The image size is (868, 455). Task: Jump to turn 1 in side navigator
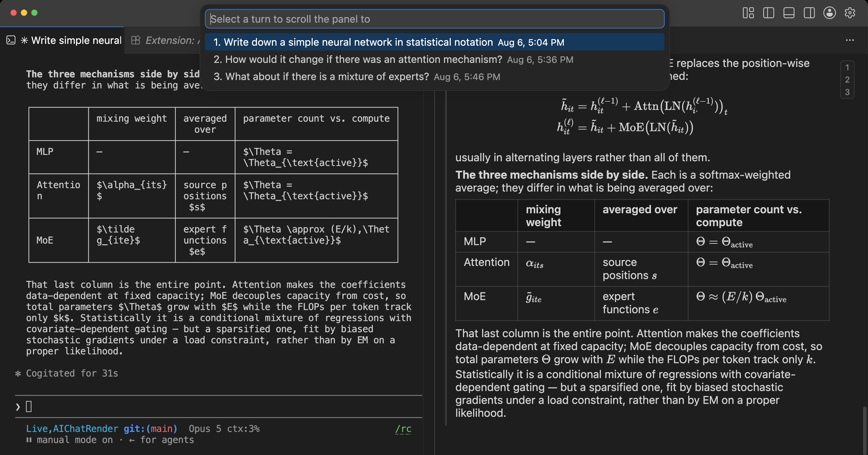tap(847, 67)
